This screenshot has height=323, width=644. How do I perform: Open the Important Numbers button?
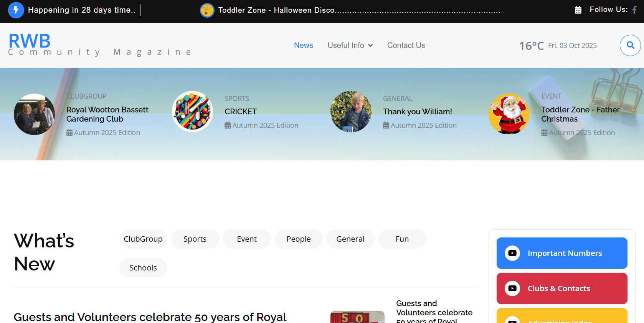(x=564, y=253)
